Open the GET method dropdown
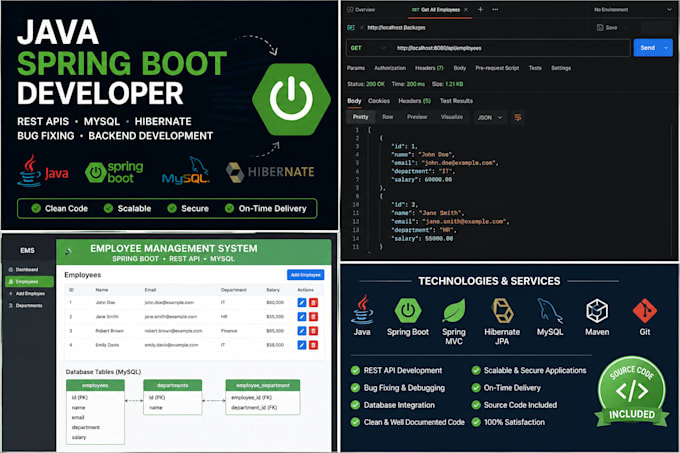This screenshot has height=453, width=680. point(368,48)
